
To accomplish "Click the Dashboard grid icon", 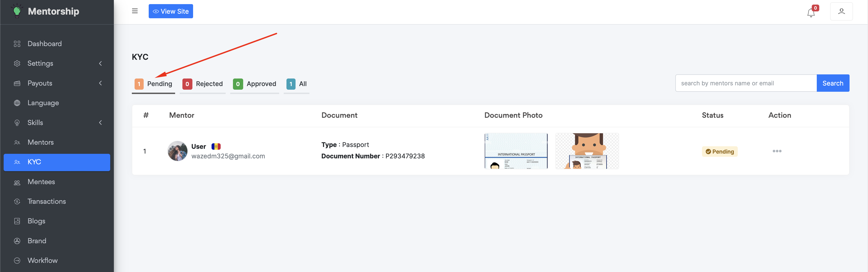I will pos(17,44).
